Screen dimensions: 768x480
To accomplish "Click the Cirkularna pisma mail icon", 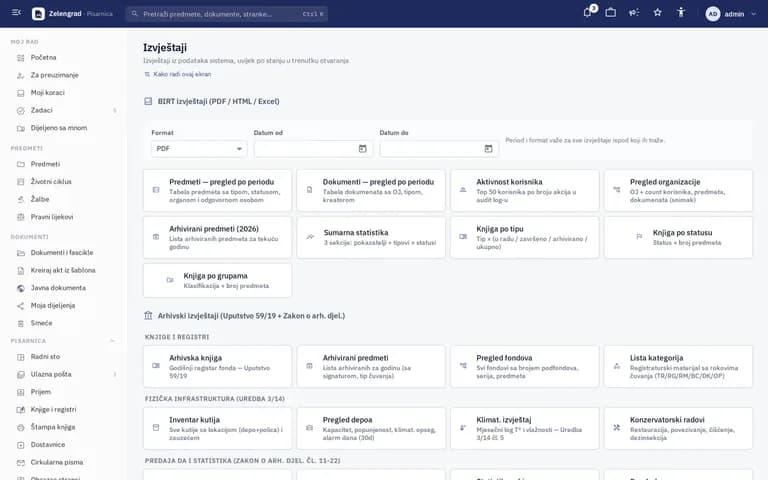I will [21, 463].
